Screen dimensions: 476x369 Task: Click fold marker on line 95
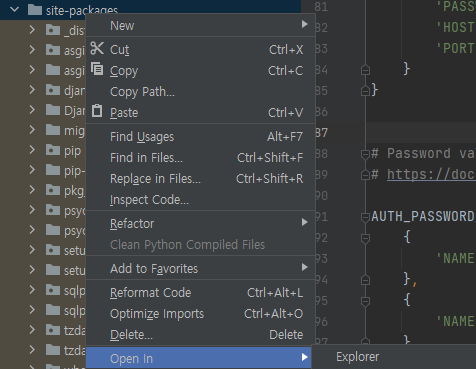(x=365, y=301)
